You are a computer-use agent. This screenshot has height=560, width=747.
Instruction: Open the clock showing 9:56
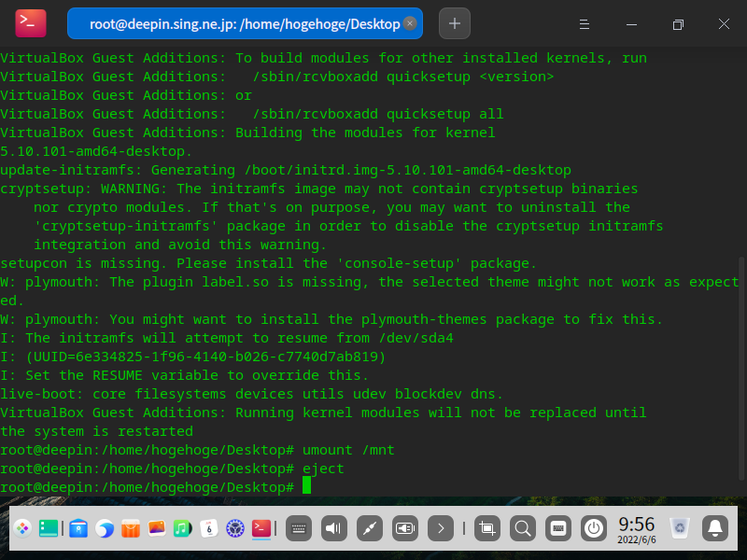[x=637, y=529]
